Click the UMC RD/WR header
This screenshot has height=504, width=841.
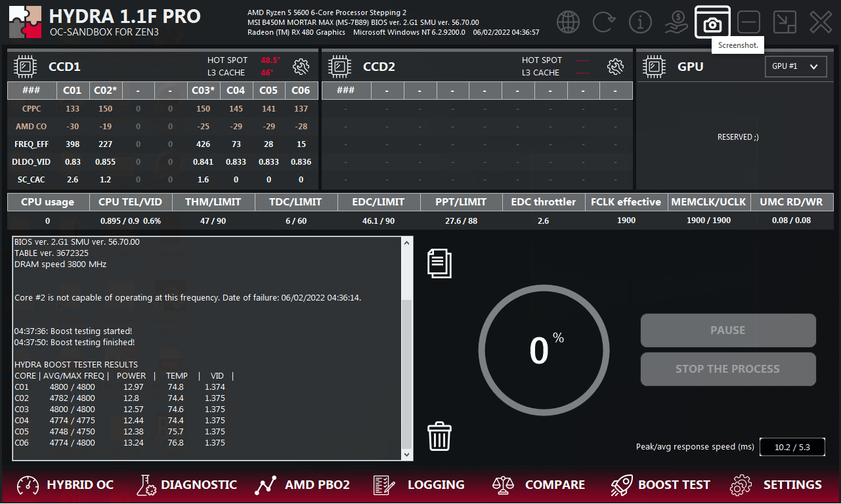792,202
